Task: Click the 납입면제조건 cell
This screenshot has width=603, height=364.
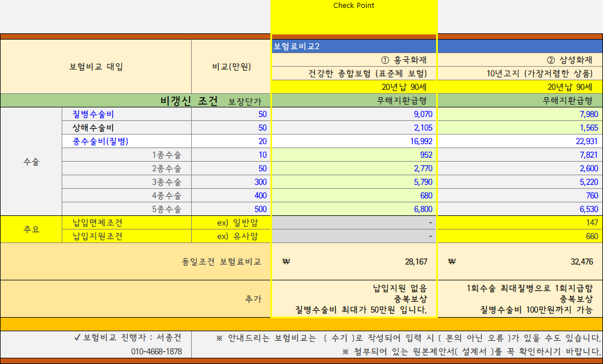Action: (97, 222)
